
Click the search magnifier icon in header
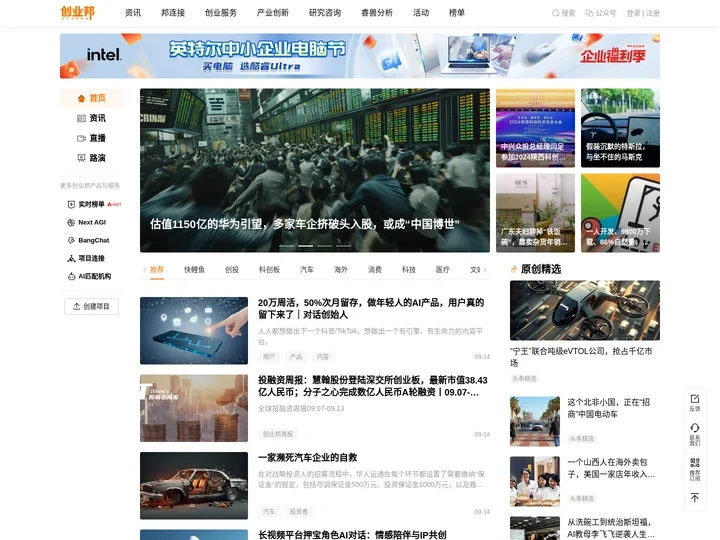[x=555, y=13]
